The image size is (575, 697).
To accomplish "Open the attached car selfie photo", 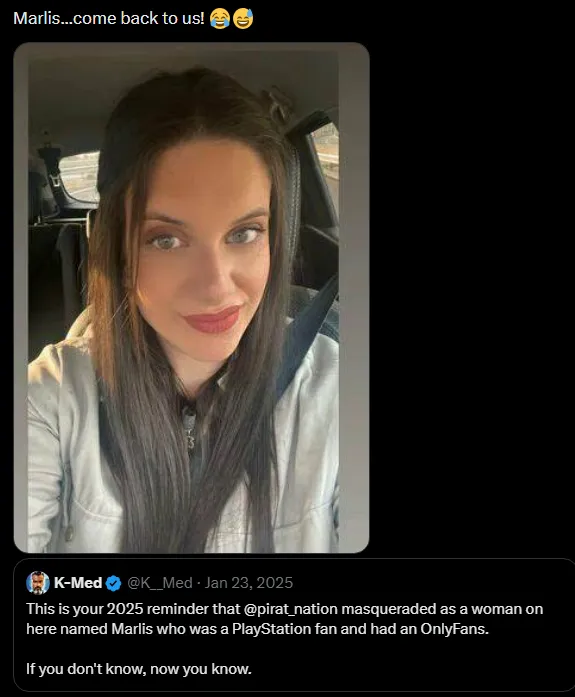I will click(x=191, y=297).
